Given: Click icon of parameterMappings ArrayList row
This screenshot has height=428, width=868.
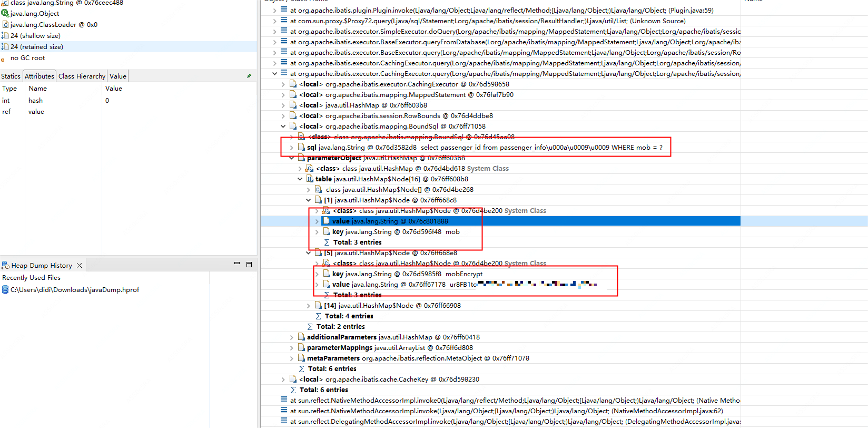Looking at the screenshot, I should click(x=301, y=347).
